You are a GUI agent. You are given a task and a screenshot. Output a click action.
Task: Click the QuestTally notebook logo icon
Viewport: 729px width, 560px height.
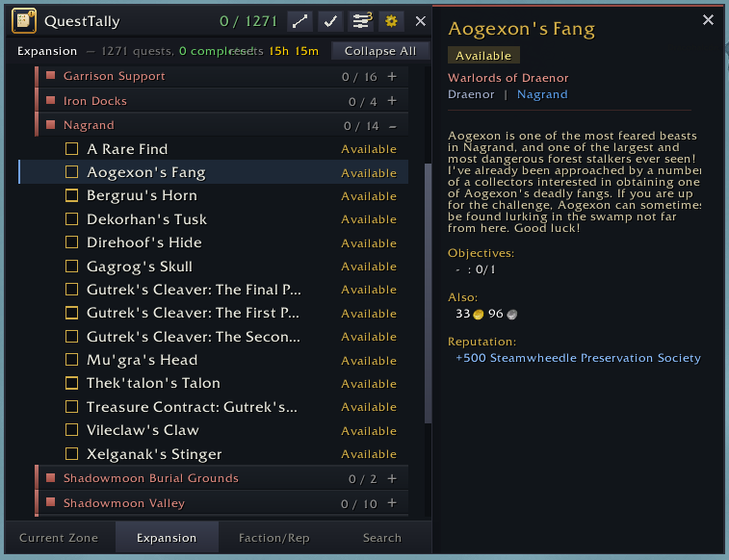[24, 21]
